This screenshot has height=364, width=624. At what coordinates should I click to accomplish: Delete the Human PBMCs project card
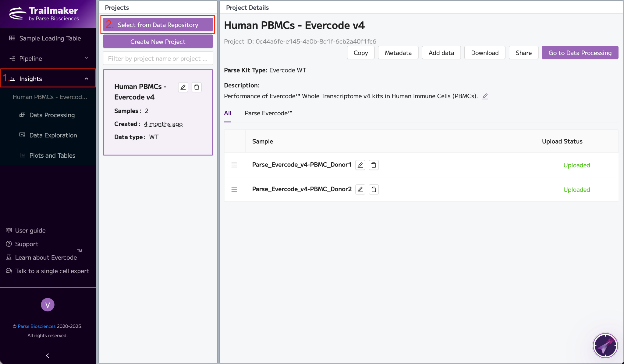point(197,87)
